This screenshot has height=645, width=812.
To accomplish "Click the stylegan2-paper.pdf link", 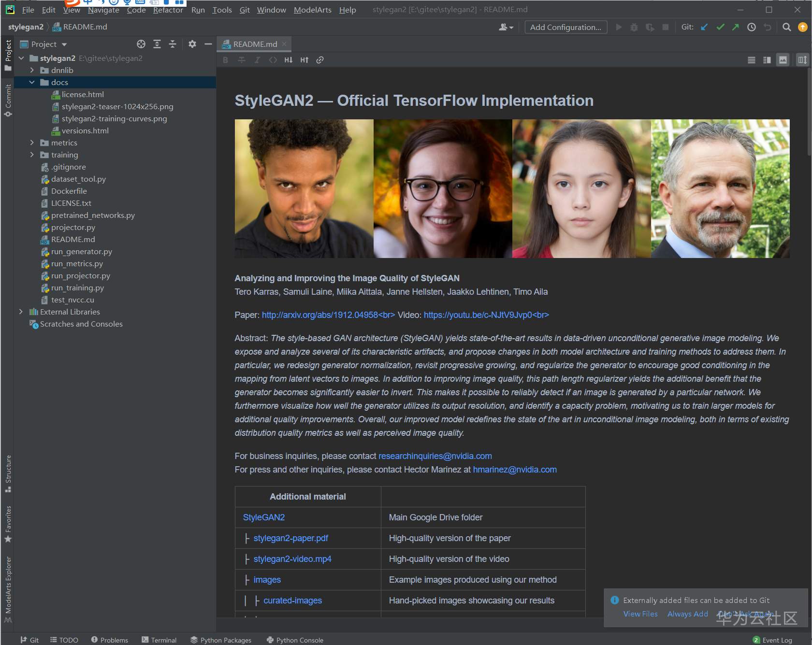I will pos(290,538).
